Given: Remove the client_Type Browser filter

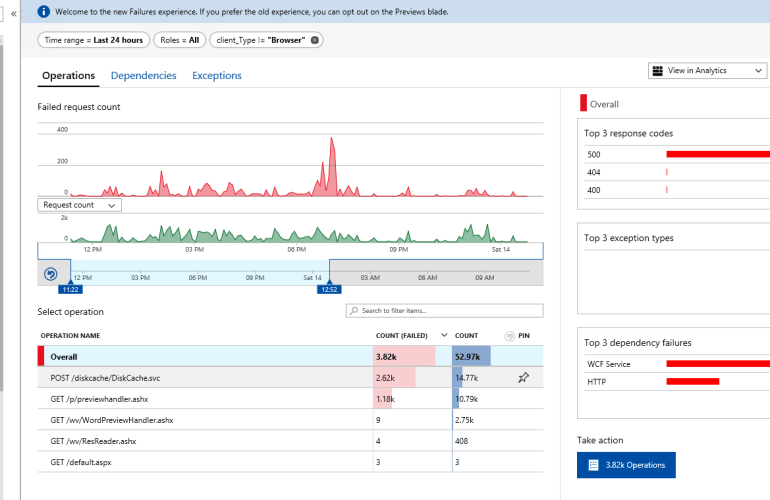Looking at the screenshot, I should tap(316, 40).
